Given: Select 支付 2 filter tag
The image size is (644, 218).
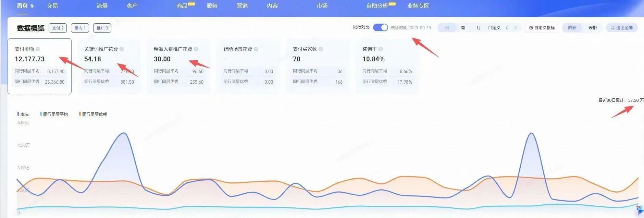Looking at the screenshot, I should 58,28.
